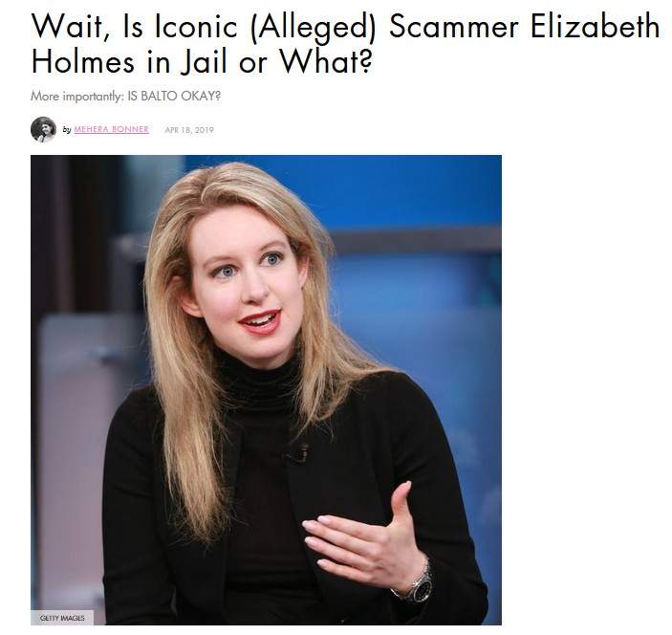Click the word 'Iconic' in the headline

(196, 27)
